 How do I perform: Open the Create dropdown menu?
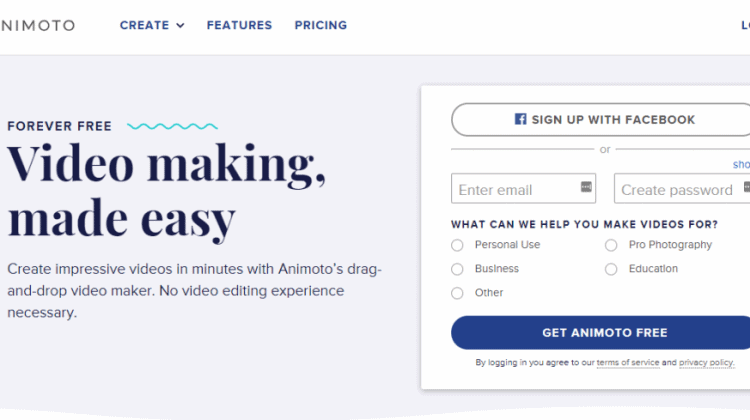(x=152, y=25)
